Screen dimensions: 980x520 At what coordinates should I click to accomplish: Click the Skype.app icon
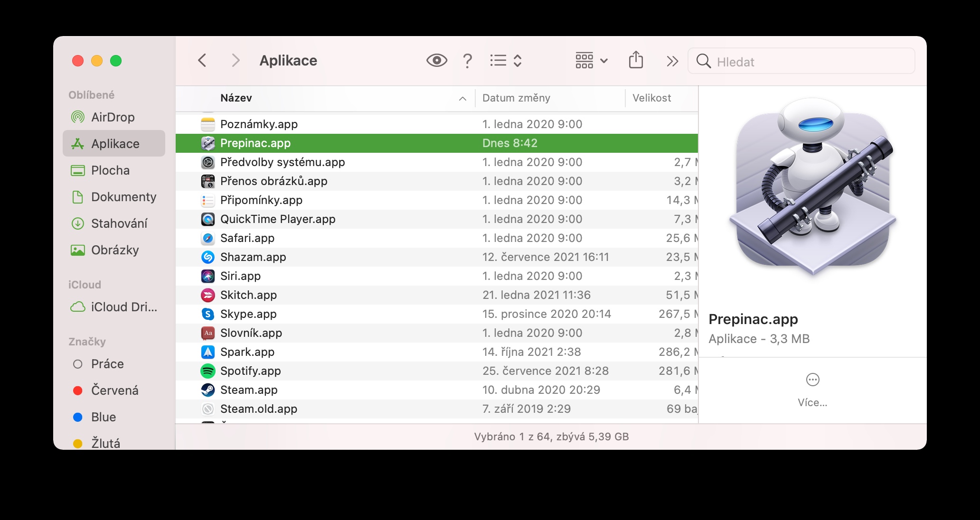coord(208,314)
